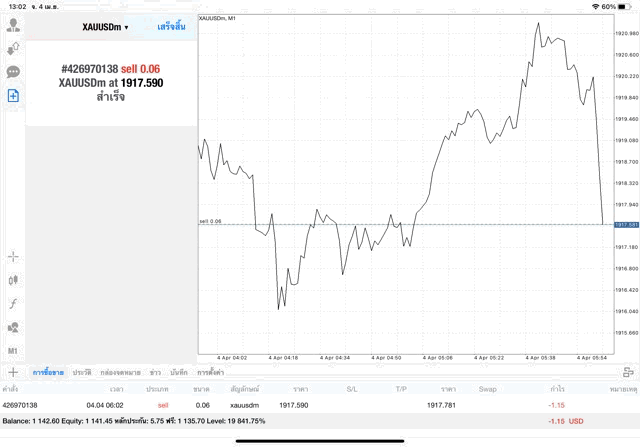This screenshot has width=640, height=447.
Task: Tap the เสร็จสิ้น (Done) button
Action: point(172,26)
